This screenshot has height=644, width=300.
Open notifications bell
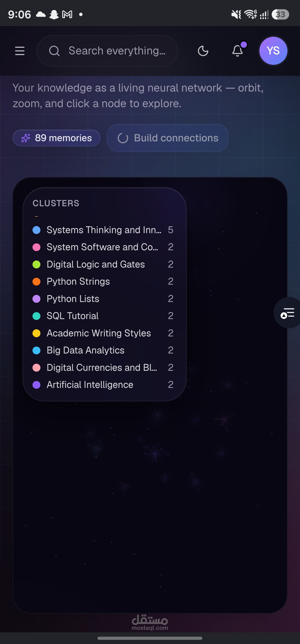click(x=237, y=50)
